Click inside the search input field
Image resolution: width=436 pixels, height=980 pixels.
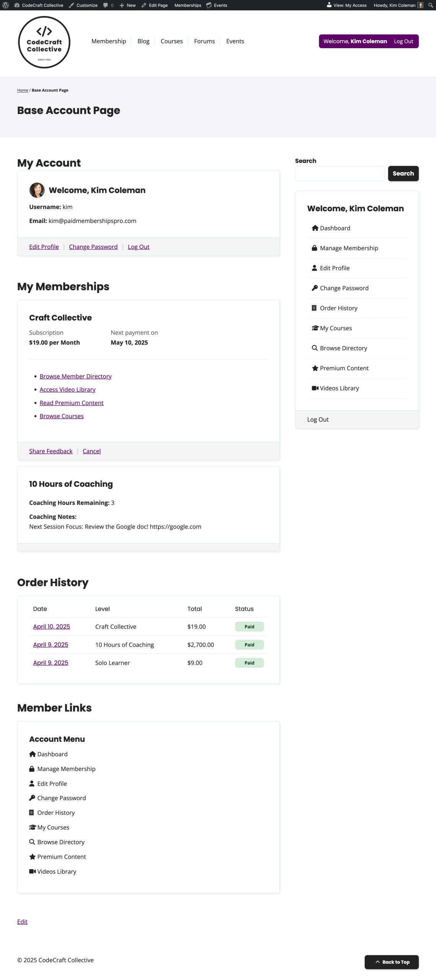pos(339,173)
